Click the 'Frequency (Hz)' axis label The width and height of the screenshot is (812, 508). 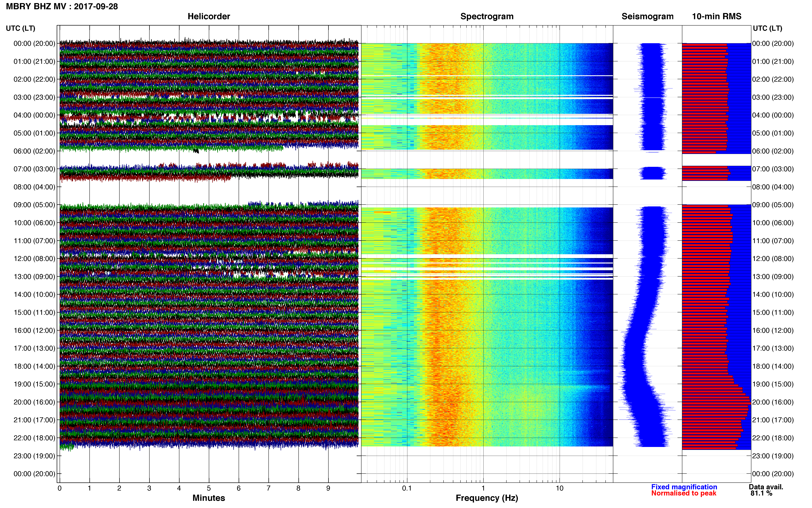click(487, 498)
